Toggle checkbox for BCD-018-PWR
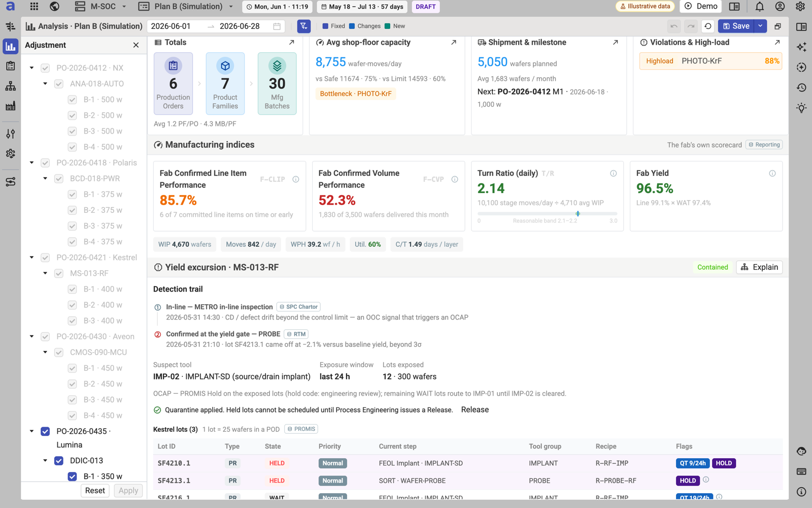Screen dimensions: 812x508 click(59, 179)
